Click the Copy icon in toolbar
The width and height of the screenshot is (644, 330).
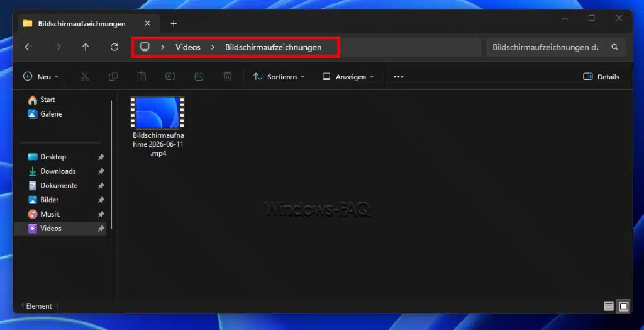(113, 77)
